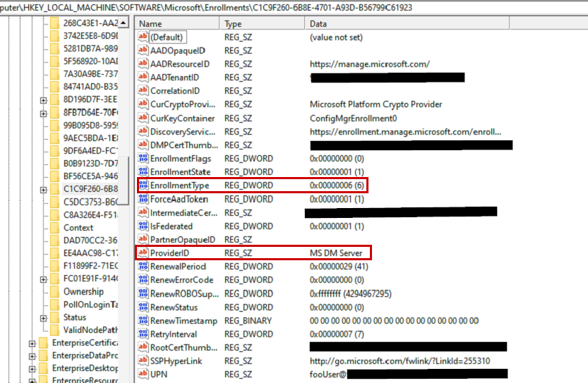Viewport: 588px width, 383px height.
Task: Expand the Status key node
Action: (x=44, y=317)
